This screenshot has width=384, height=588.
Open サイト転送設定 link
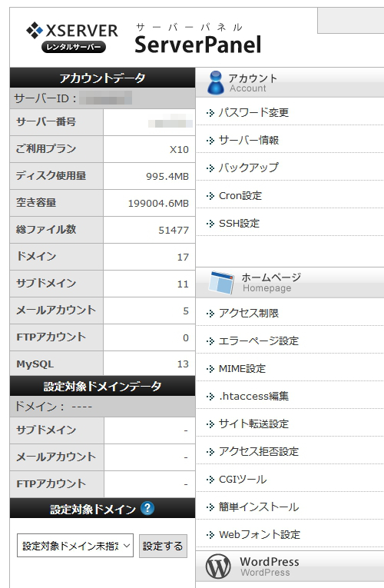pyautogui.click(x=253, y=424)
